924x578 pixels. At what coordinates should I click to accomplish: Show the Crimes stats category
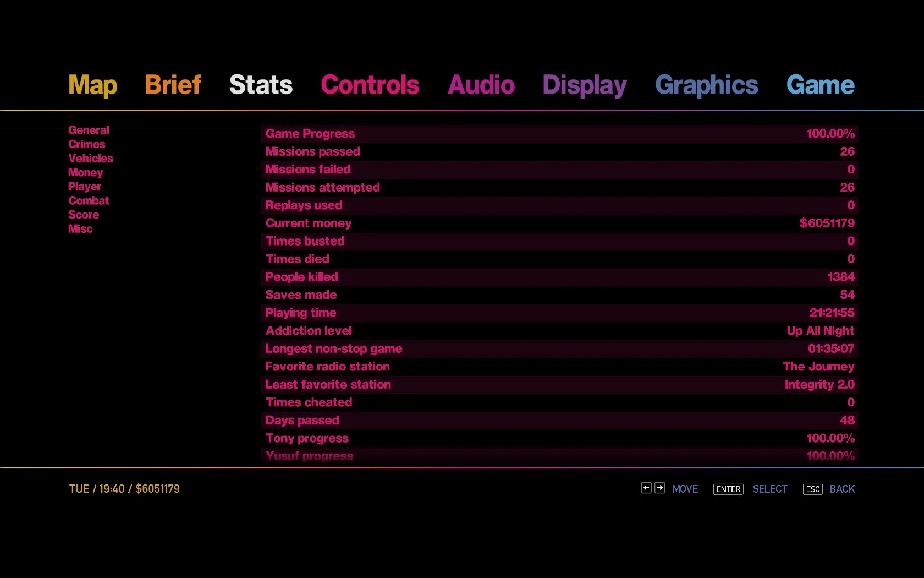[x=87, y=144]
